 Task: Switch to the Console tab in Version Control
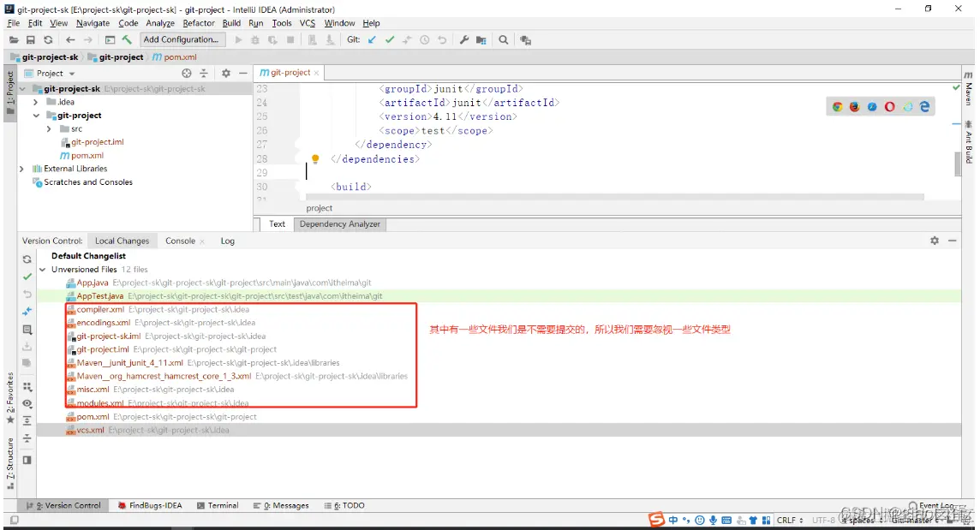(180, 241)
